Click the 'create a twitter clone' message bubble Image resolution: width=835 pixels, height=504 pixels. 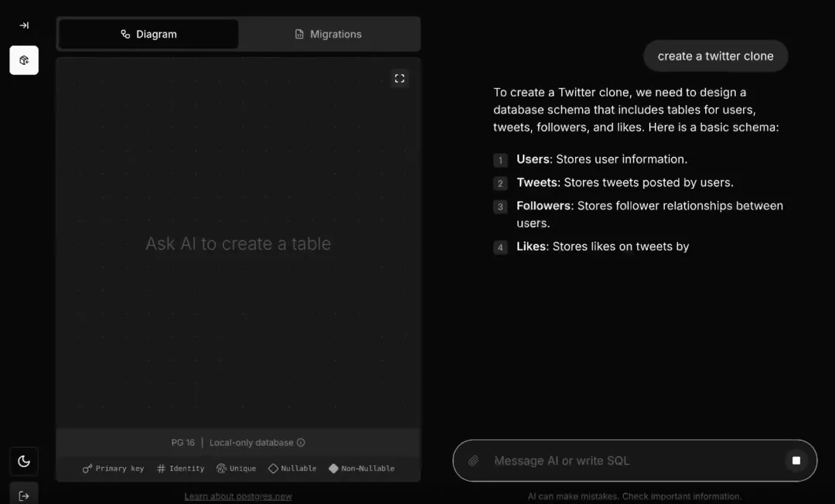[716, 56]
